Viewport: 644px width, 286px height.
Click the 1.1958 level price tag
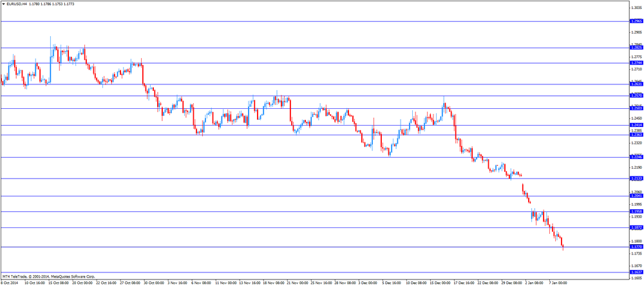636,212
